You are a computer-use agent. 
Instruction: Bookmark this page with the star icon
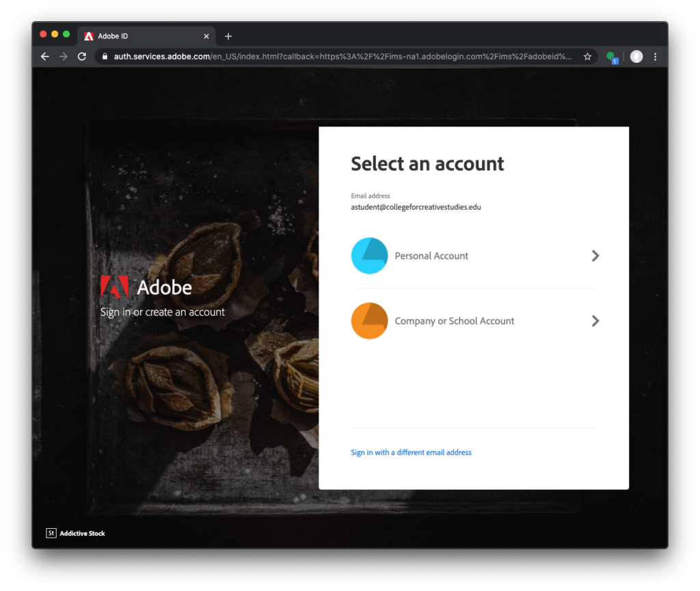pos(587,57)
